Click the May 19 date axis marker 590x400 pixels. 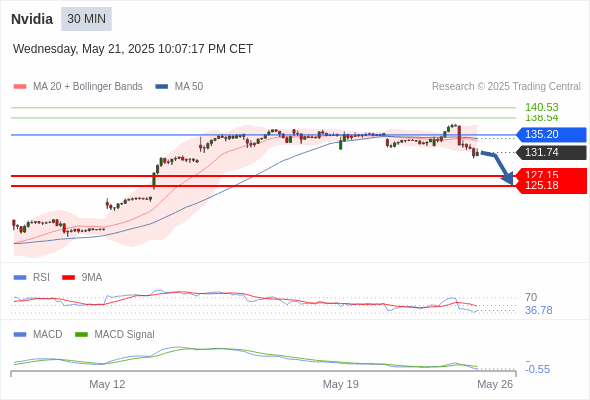(x=341, y=384)
